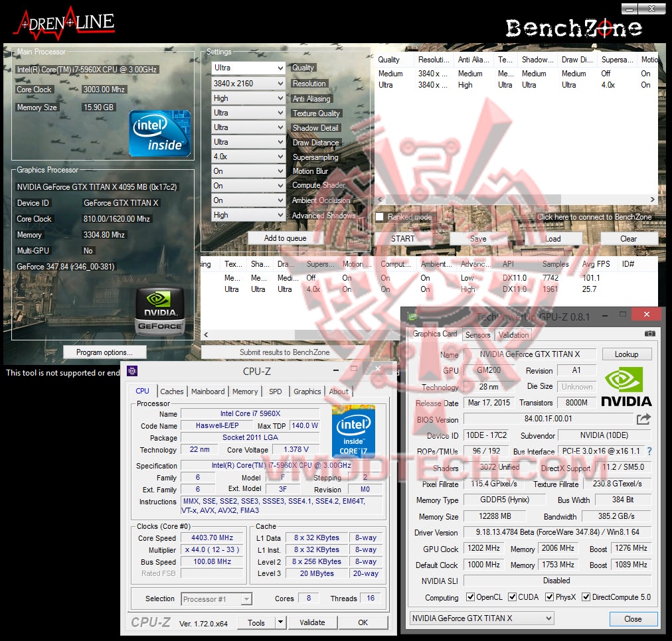Click Submit results to BenchZone
This screenshot has width=672, height=641.
point(285,352)
